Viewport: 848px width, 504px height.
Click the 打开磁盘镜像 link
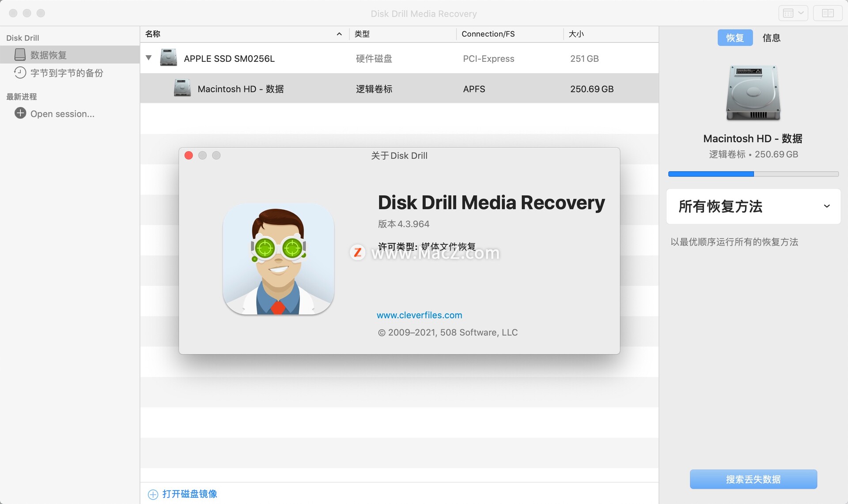click(x=189, y=494)
